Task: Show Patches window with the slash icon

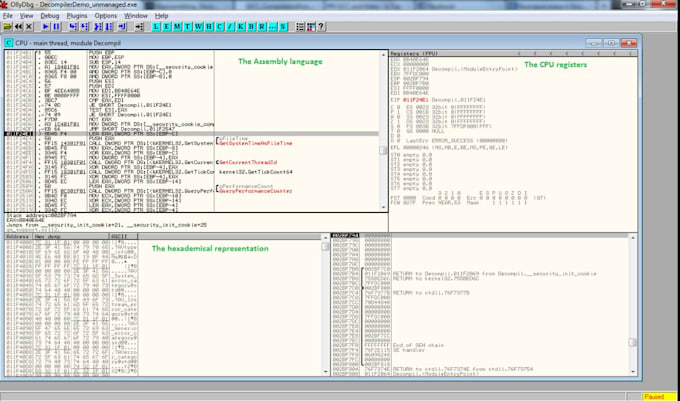Action: pos(230,27)
